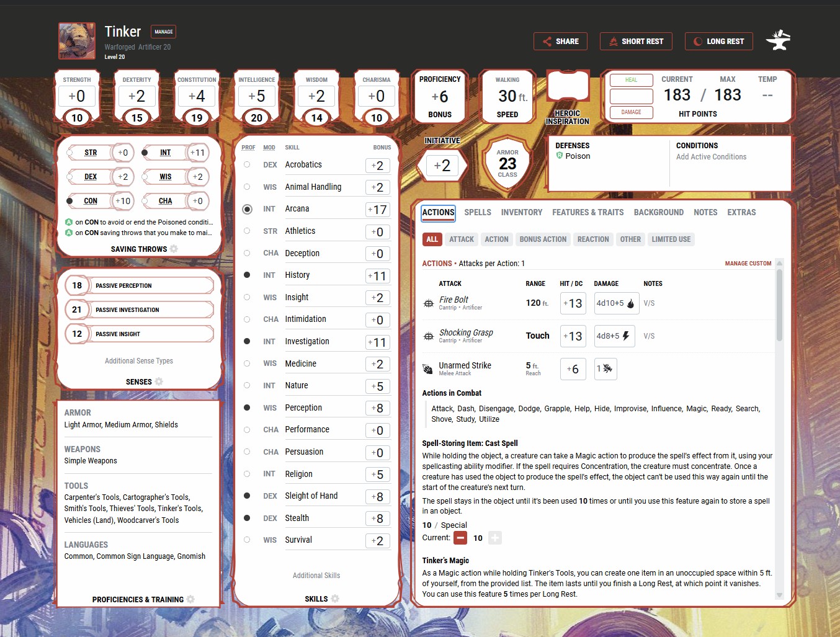Filter actions by Bonus Action
The image size is (840, 637).
click(543, 239)
